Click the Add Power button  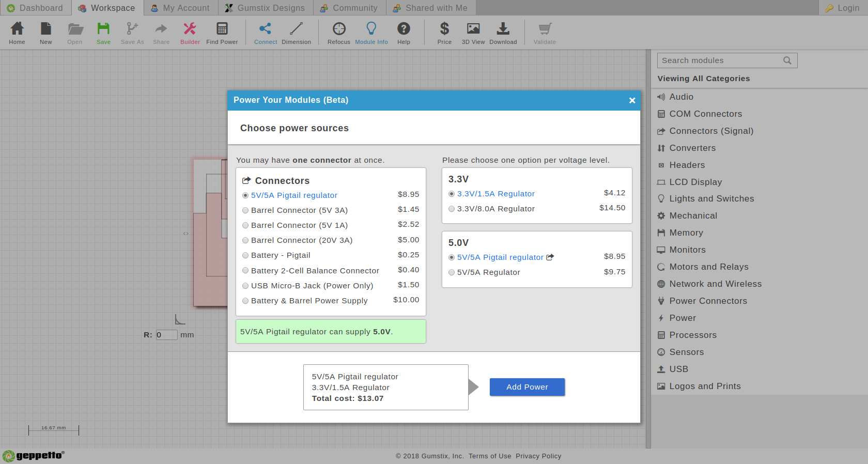(x=527, y=387)
